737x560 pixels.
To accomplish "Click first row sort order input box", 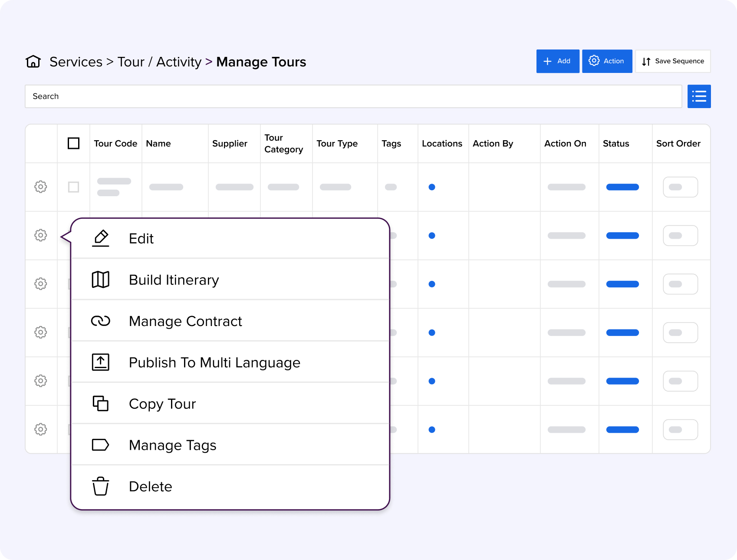I will [681, 187].
